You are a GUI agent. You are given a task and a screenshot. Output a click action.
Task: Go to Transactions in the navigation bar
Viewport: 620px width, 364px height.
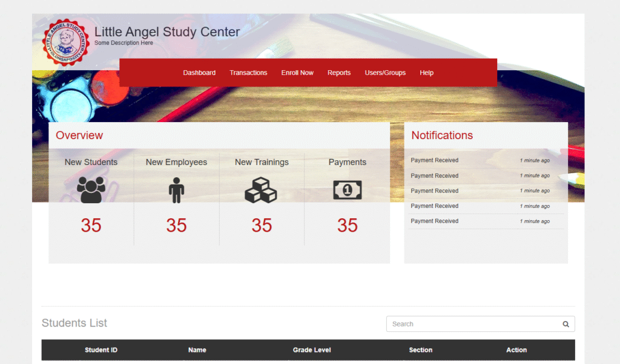click(248, 73)
